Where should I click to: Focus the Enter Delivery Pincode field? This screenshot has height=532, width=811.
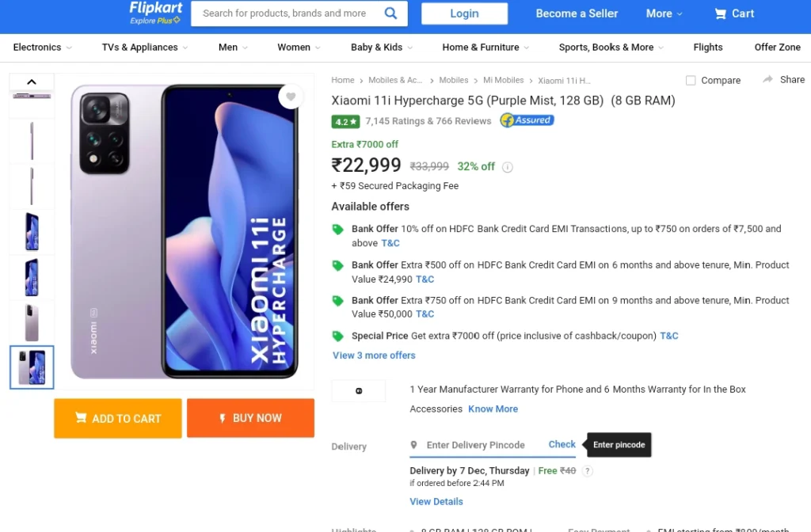[475, 445]
